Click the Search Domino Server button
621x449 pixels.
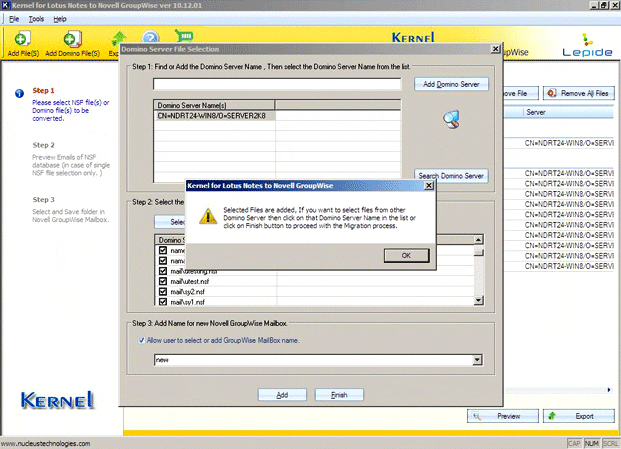click(x=451, y=176)
